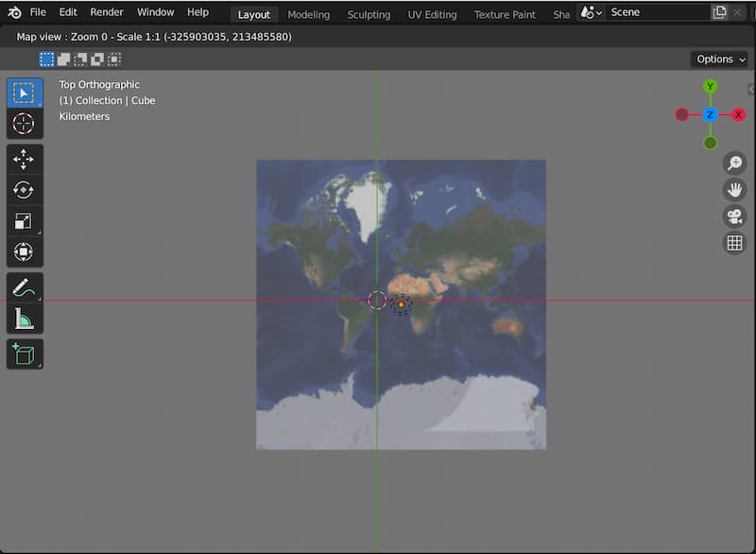Switch to the UV Editing workspace tab

tap(432, 14)
